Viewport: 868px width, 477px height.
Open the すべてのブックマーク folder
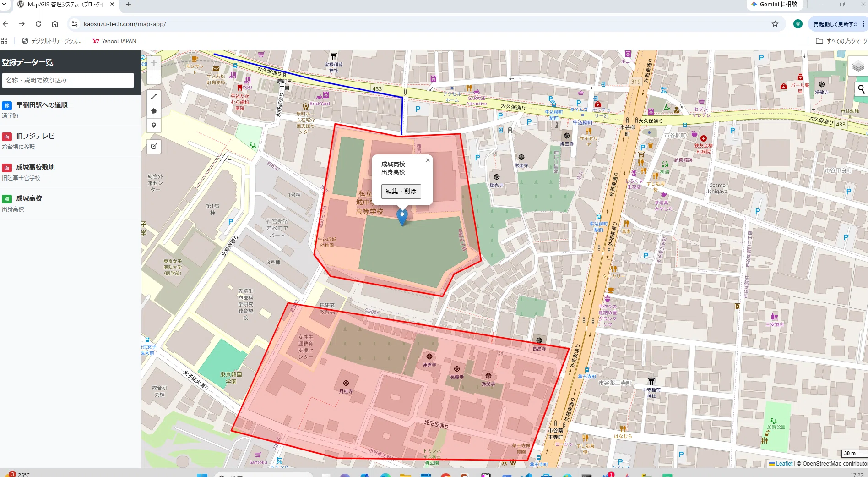click(841, 41)
